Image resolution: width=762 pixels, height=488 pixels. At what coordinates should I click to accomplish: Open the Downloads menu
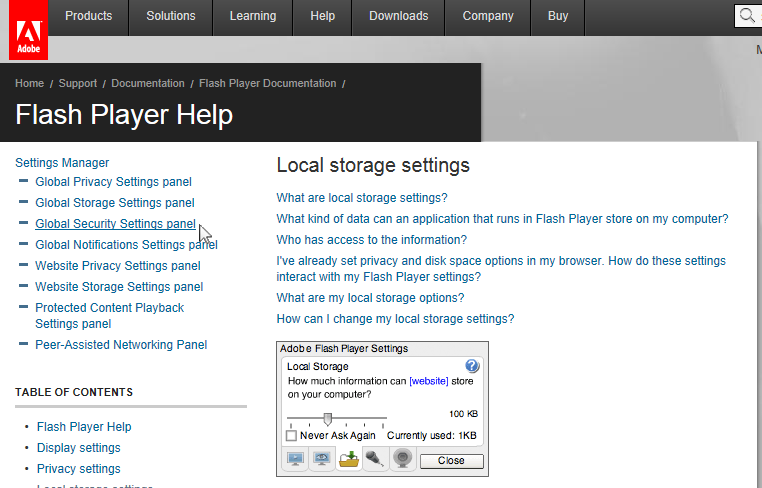[x=398, y=16]
